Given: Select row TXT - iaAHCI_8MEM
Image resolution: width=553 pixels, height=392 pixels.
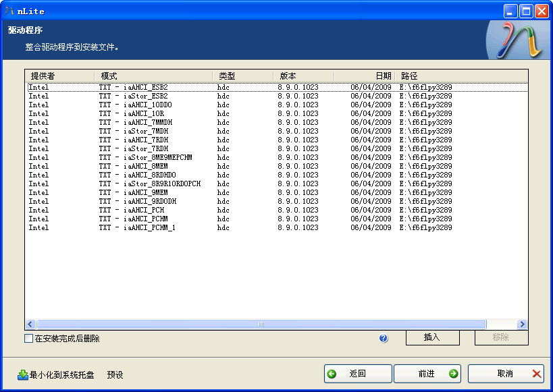Looking at the screenshot, I should click(x=278, y=167).
